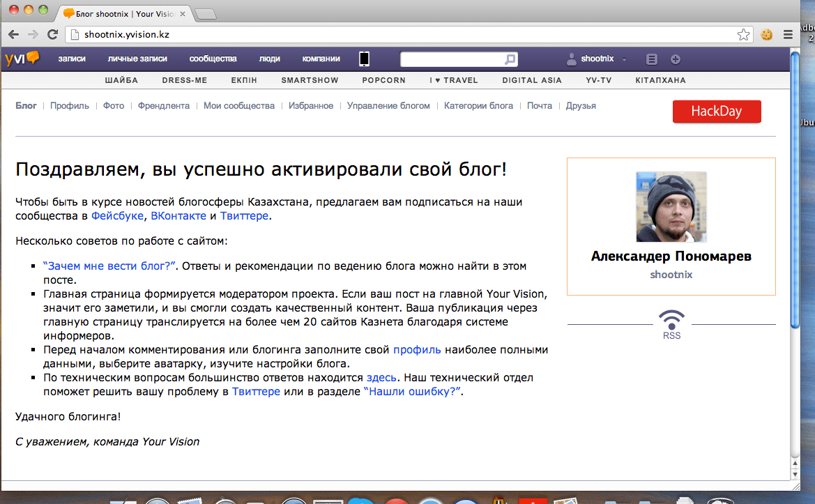Select the Блог tab

pos(26,105)
